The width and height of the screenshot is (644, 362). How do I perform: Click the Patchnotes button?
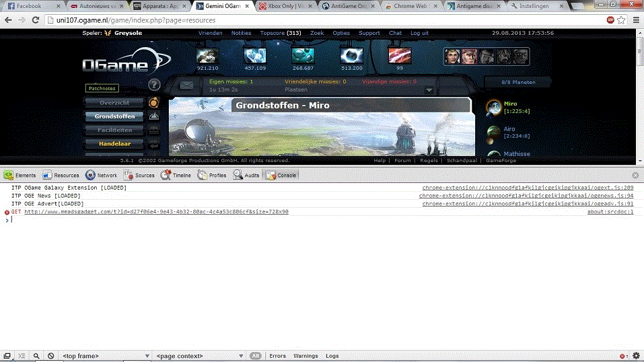[x=102, y=88]
